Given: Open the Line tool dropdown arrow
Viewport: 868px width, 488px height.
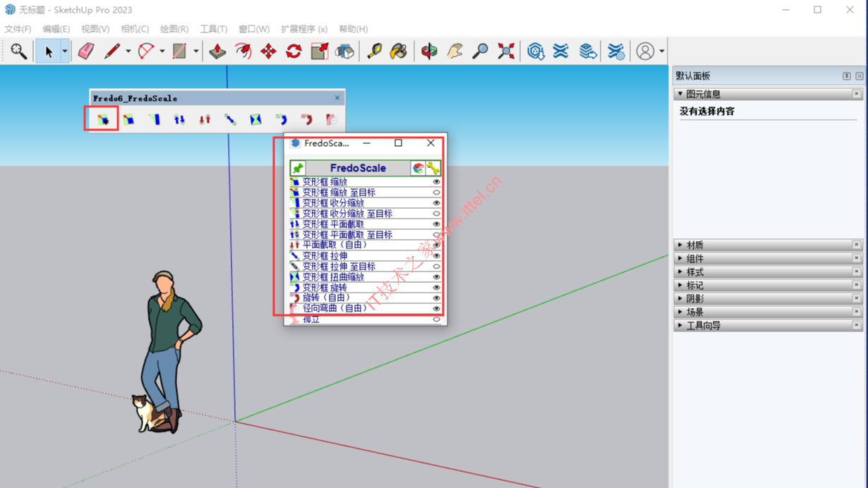Looking at the screenshot, I should (128, 51).
